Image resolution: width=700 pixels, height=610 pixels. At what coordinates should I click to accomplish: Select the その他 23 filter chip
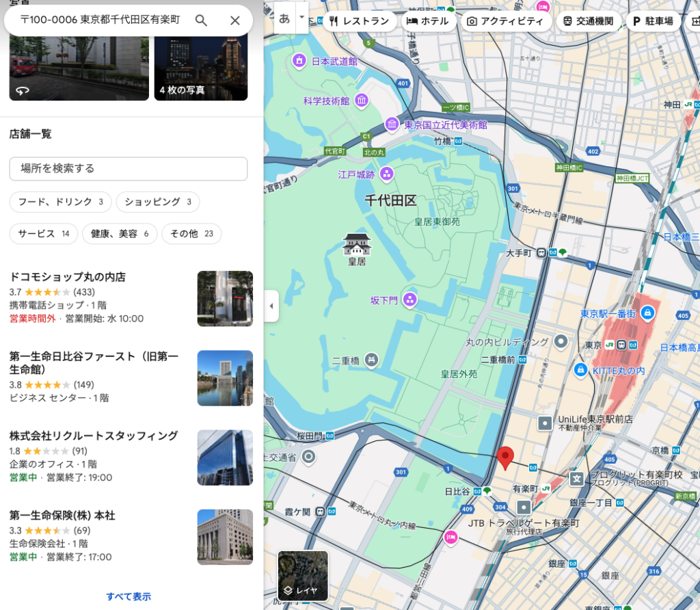pyautogui.click(x=191, y=234)
